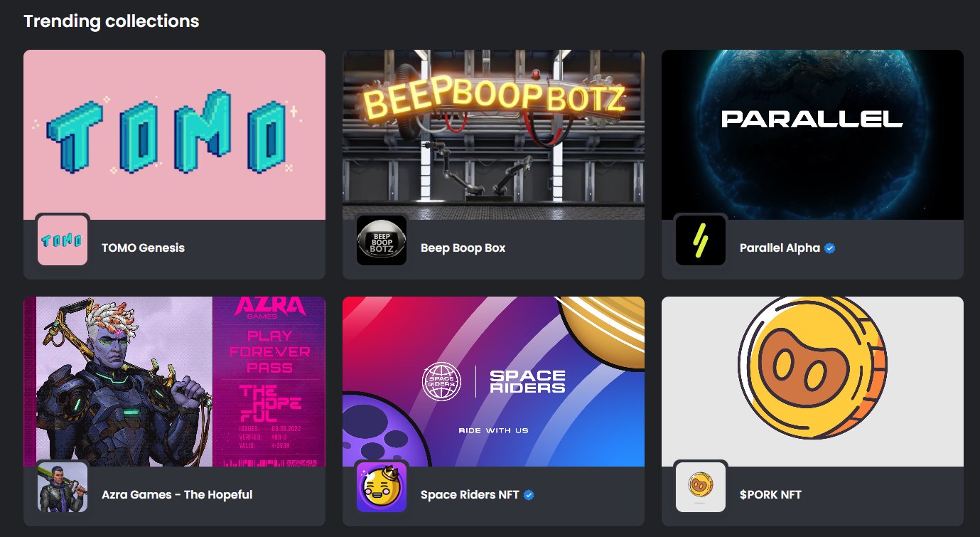
Task: Go to Beep Boop Box collection
Action: point(463,248)
